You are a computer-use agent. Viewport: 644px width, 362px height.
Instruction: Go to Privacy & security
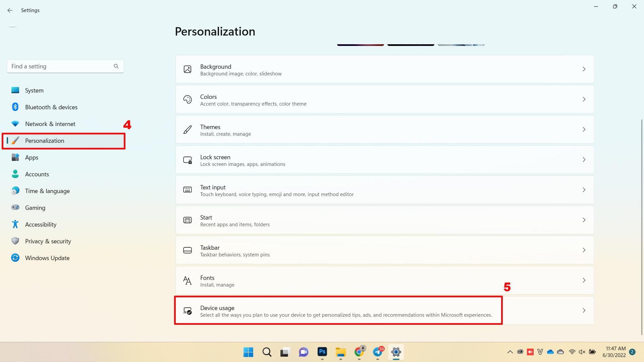click(x=65, y=241)
